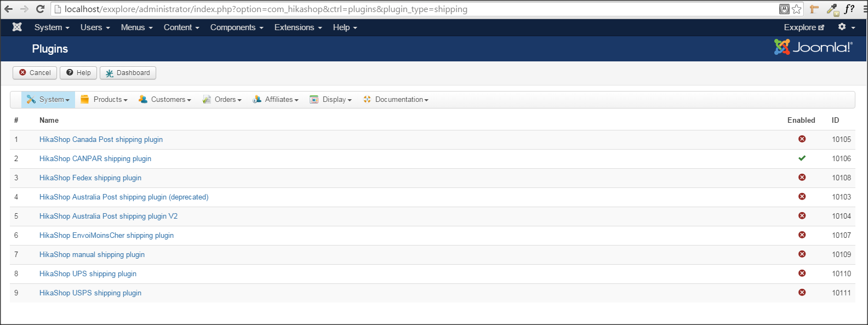
Task: Click the Help toolbar button
Action: (78, 73)
